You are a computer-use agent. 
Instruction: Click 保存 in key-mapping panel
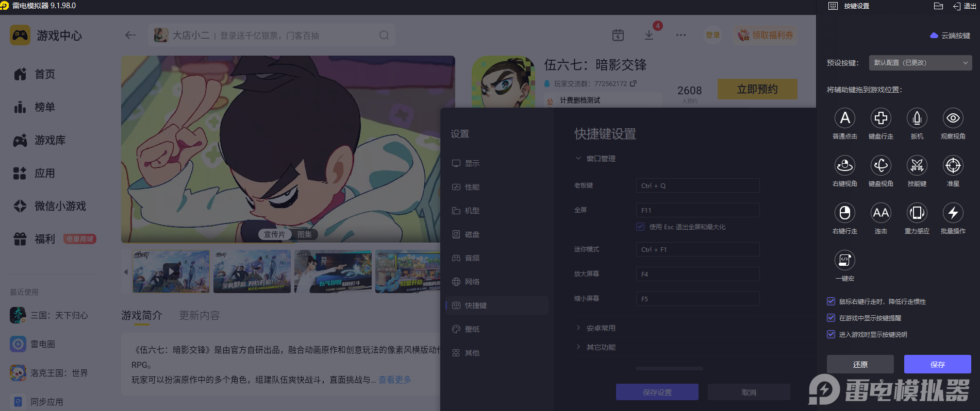tap(937, 364)
